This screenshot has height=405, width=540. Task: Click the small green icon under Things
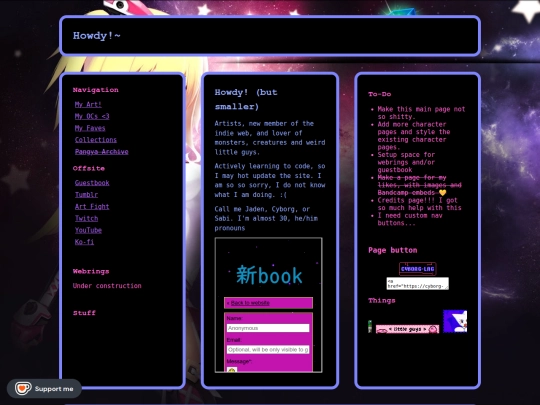pos(370,326)
